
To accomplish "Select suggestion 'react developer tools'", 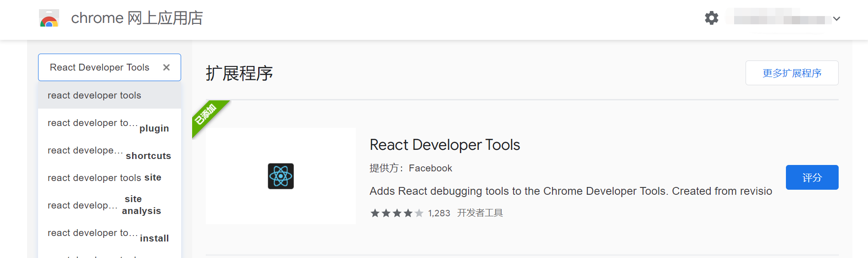I will click(x=110, y=95).
